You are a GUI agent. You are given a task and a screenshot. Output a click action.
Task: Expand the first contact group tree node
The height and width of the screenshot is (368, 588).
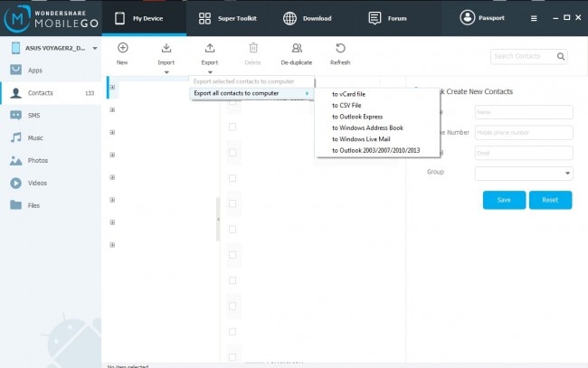click(112, 88)
